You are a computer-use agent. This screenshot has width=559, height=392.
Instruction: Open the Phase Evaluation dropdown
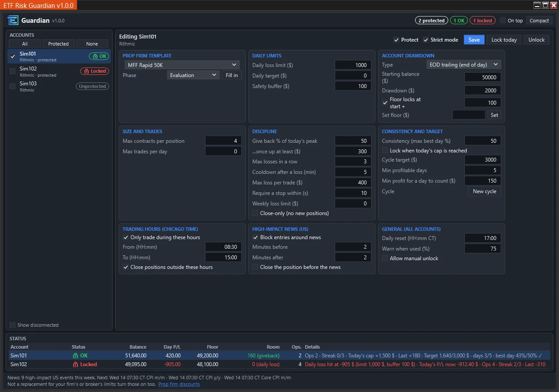pyautogui.click(x=193, y=75)
